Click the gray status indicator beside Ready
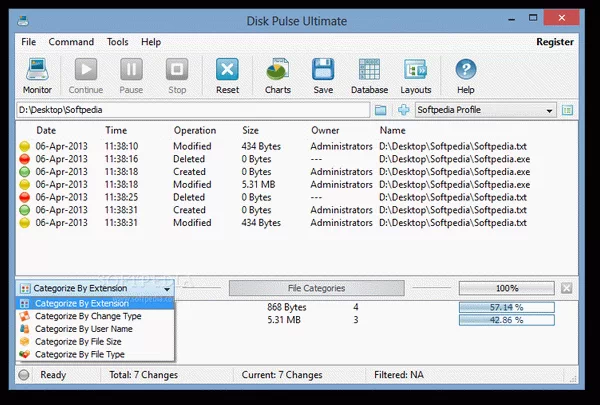Viewport: 600px width, 405px height. coord(24,375)
